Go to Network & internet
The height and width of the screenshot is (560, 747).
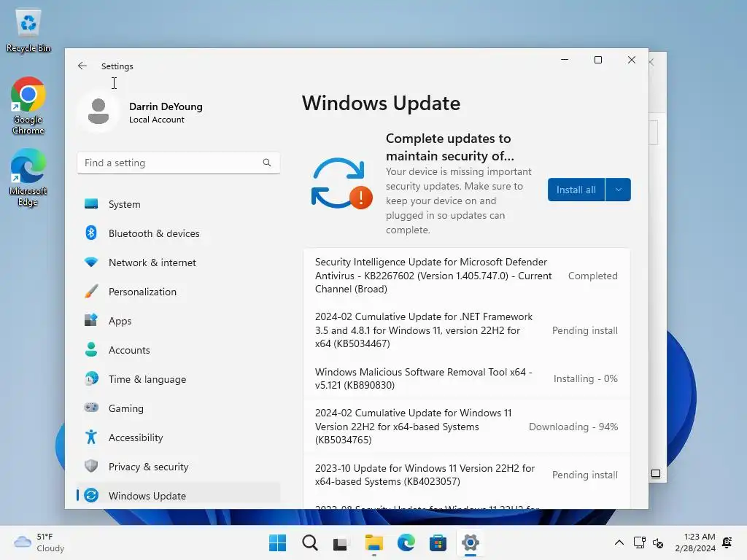tap(178, 262)
